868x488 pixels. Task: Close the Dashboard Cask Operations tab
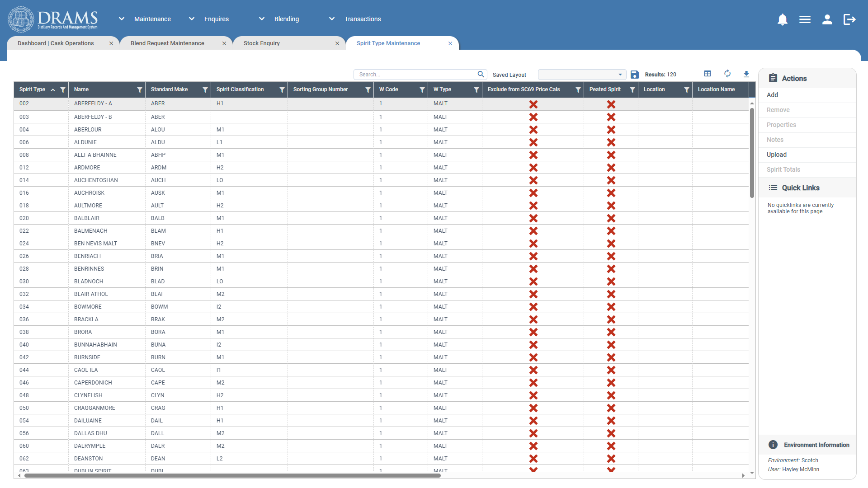tap(111, 43)
